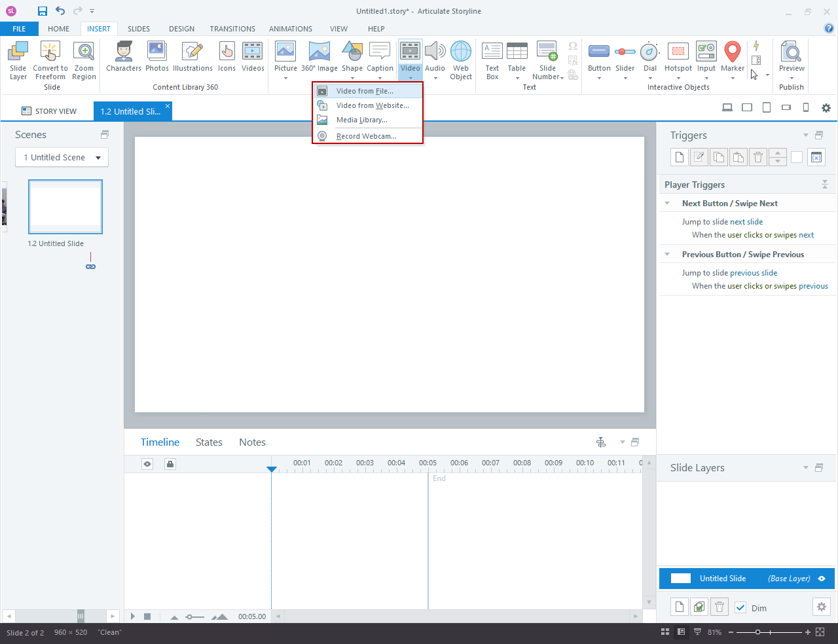
Task: Open the Characters content library
Action: [124, 57]
